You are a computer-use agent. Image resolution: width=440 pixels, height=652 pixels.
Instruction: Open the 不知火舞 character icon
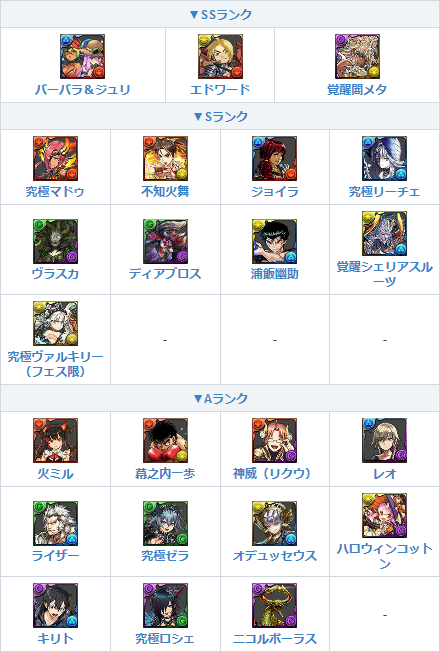click(165, 158)
